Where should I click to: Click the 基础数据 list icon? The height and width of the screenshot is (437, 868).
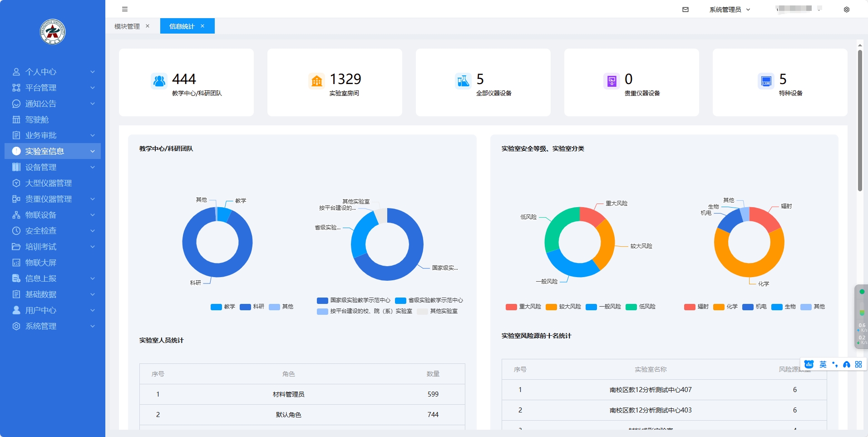(x=16, y=294)
